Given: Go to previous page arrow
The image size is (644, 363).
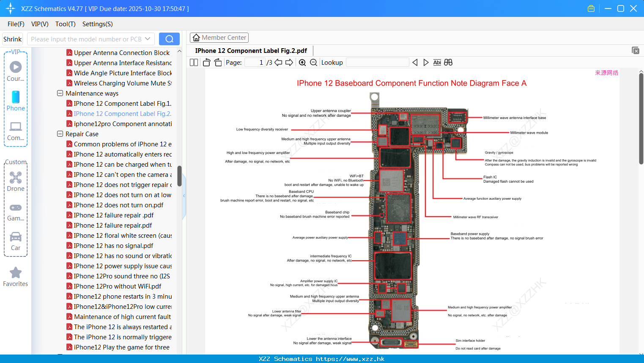Looking at the screenshot, I should click(x=278, y=63).
